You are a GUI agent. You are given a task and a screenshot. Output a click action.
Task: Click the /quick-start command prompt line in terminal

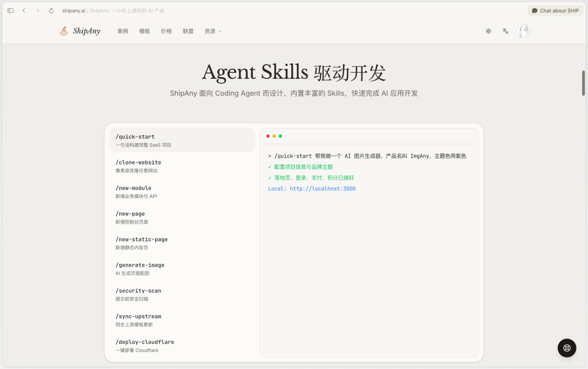pyautogui.click(x=367, y=156)
